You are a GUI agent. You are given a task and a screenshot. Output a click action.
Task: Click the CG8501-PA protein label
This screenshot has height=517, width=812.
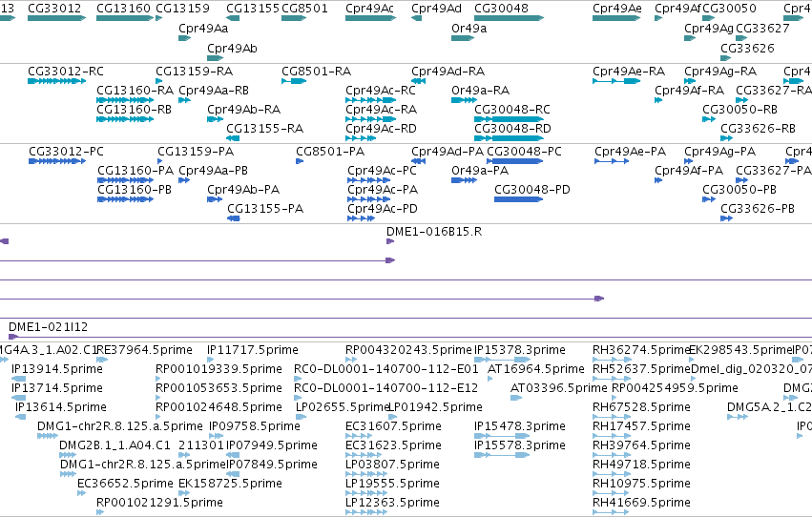[x=330, y=151]
